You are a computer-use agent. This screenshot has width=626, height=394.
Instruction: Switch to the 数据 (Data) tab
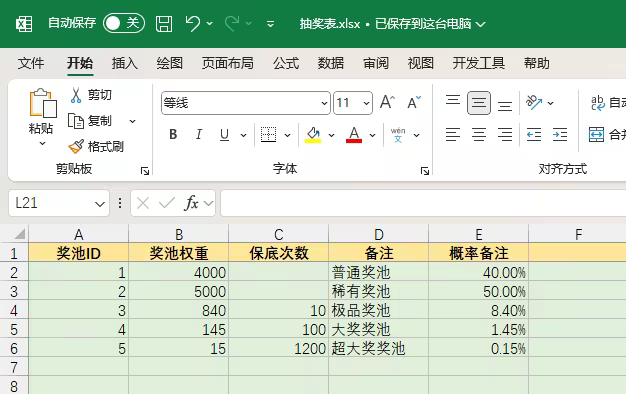(331, 63)
